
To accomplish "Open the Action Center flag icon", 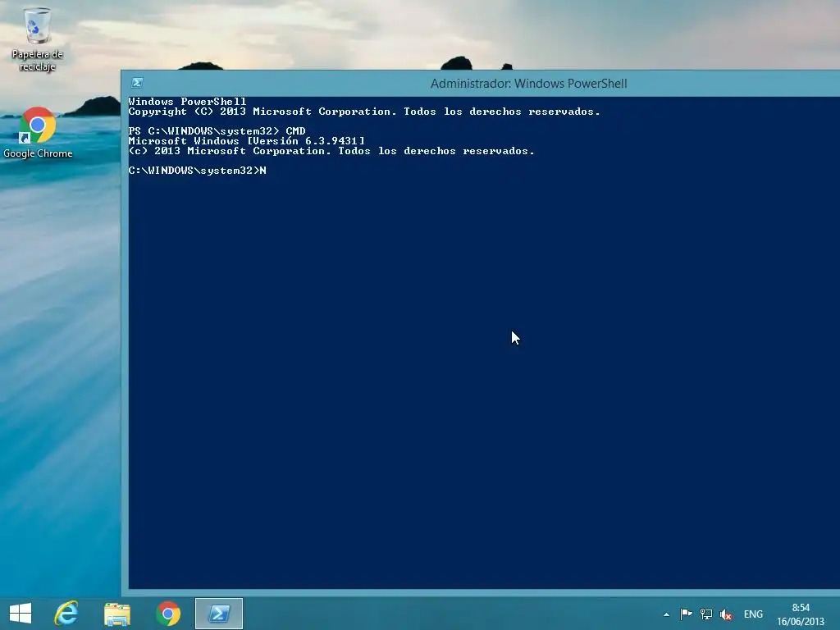I will click(686, 614).
